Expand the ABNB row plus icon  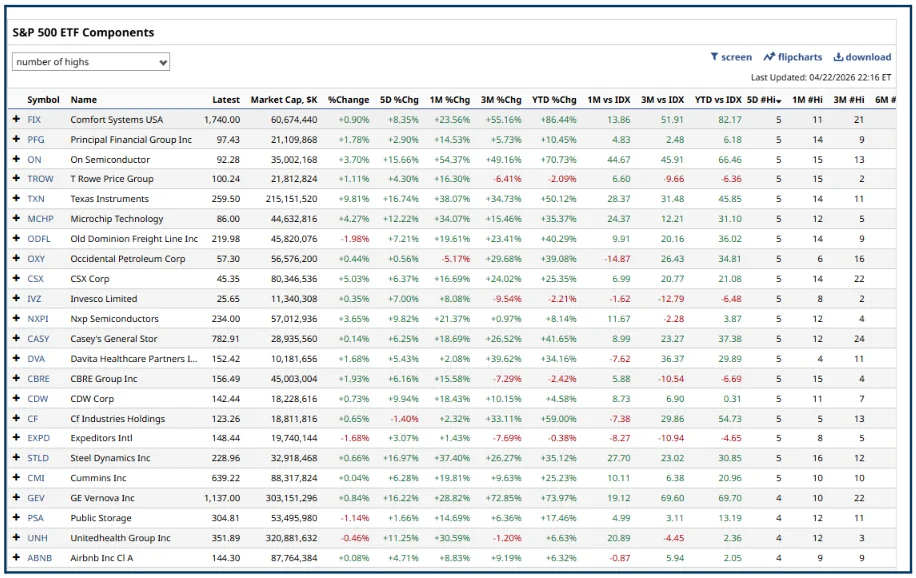(16, 558)
